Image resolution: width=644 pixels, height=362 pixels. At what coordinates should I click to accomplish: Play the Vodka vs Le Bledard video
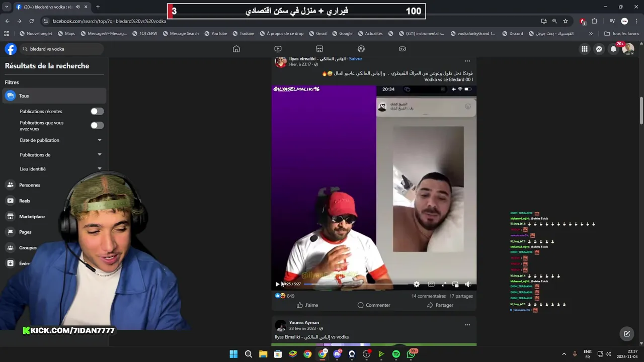(277, 284)
